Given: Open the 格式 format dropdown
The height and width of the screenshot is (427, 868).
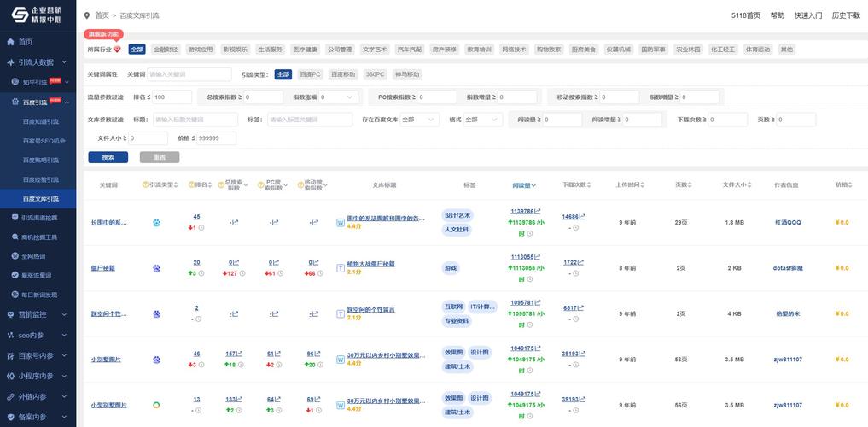Looking at the screenshot, I should click(483, 120).
